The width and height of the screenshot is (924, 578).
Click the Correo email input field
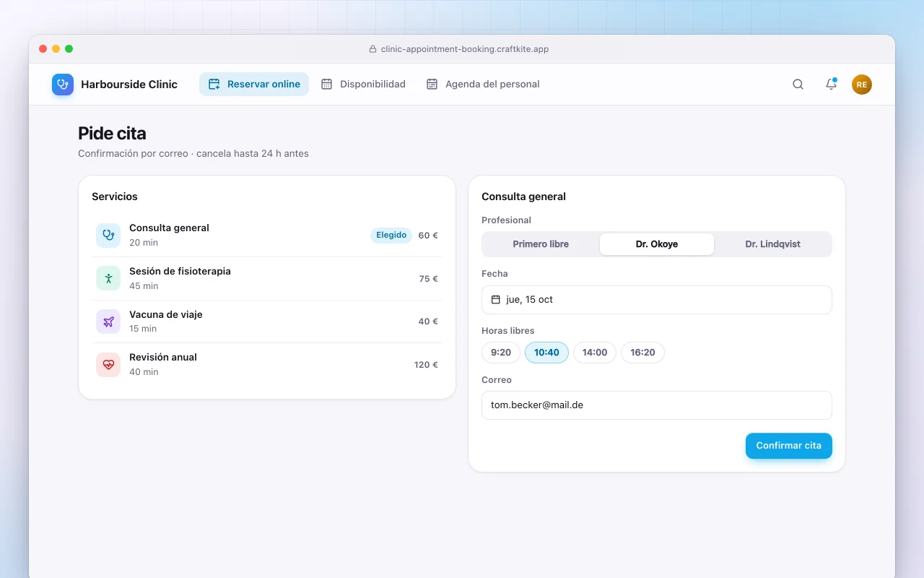pos(657,405)
